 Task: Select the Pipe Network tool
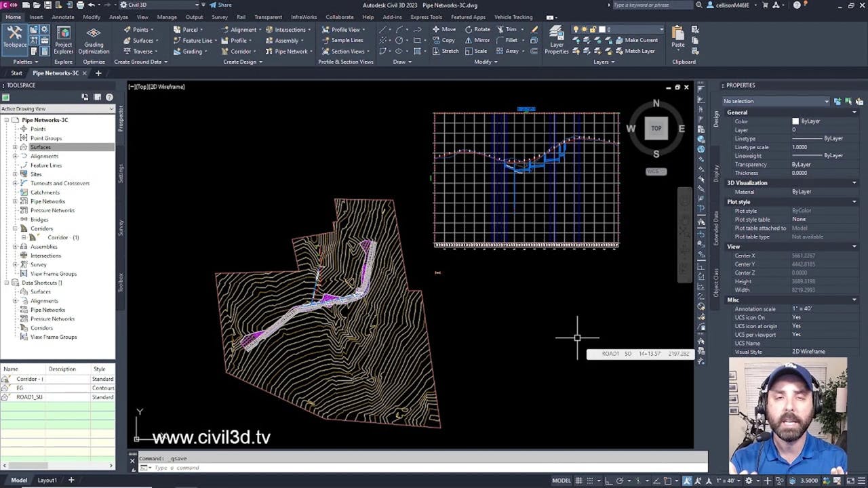287,51
